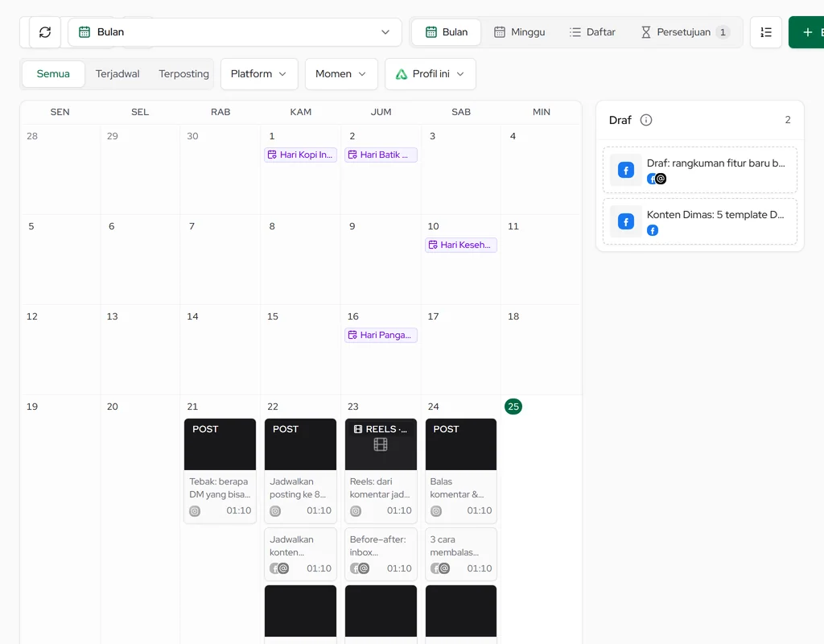Screen dimensions: 824x644
Task: Open third post thumbnail under day 22
Action: [301, 611]
